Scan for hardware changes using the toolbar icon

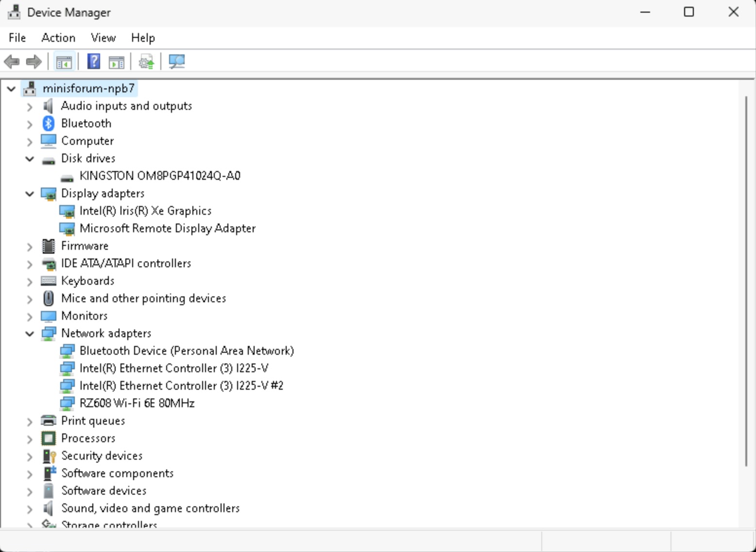[x=176, y=62]
